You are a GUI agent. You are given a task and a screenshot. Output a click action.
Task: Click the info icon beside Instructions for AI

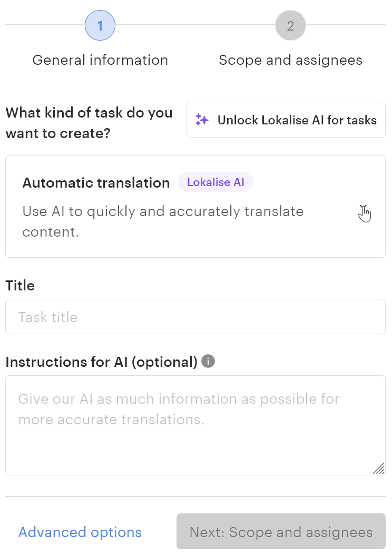(208, 362)
